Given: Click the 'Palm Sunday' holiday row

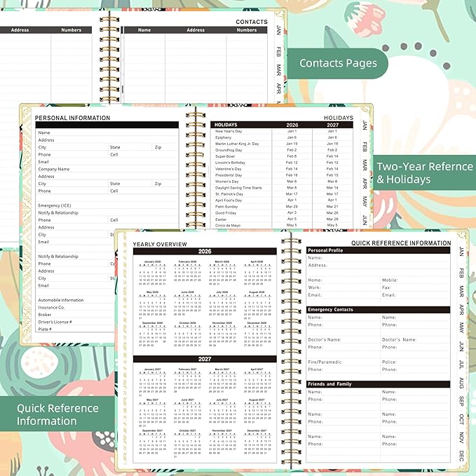Looking at the screenshot, I should click(x=282, y=206).
